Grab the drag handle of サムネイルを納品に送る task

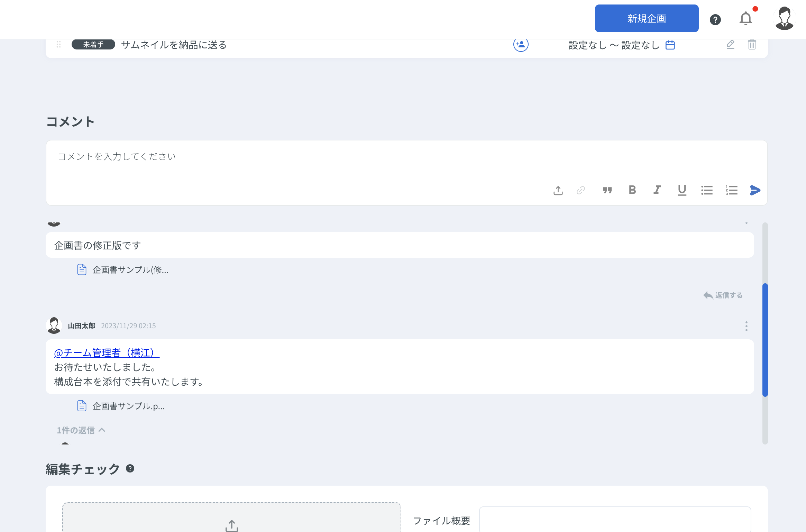[58, 44]
